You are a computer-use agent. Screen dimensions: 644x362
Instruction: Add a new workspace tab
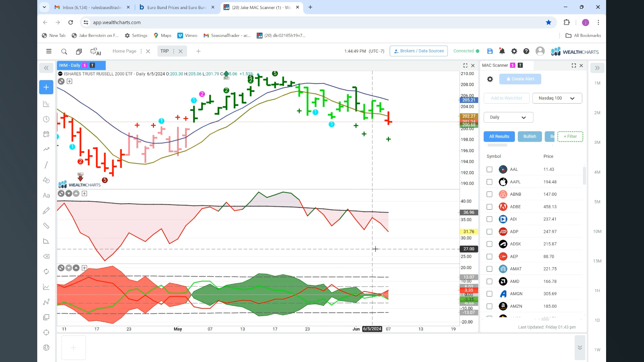(198, 51)
